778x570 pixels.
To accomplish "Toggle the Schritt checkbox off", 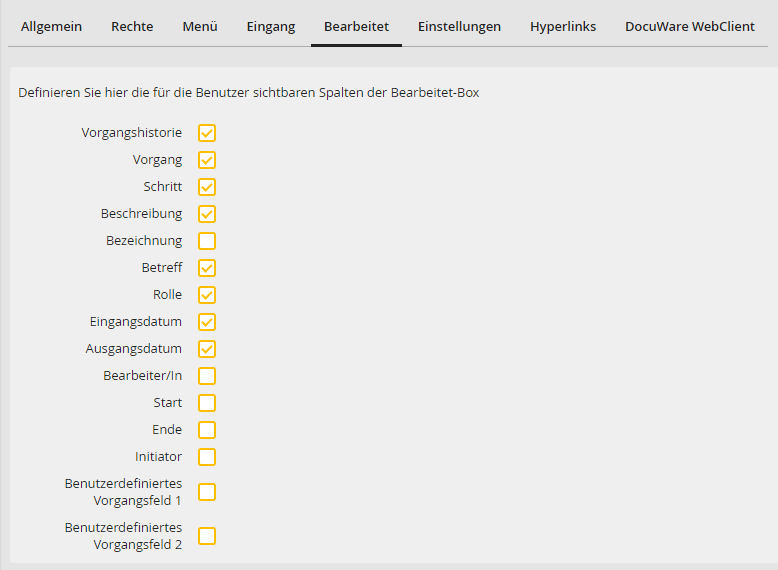I will [207, 187].
